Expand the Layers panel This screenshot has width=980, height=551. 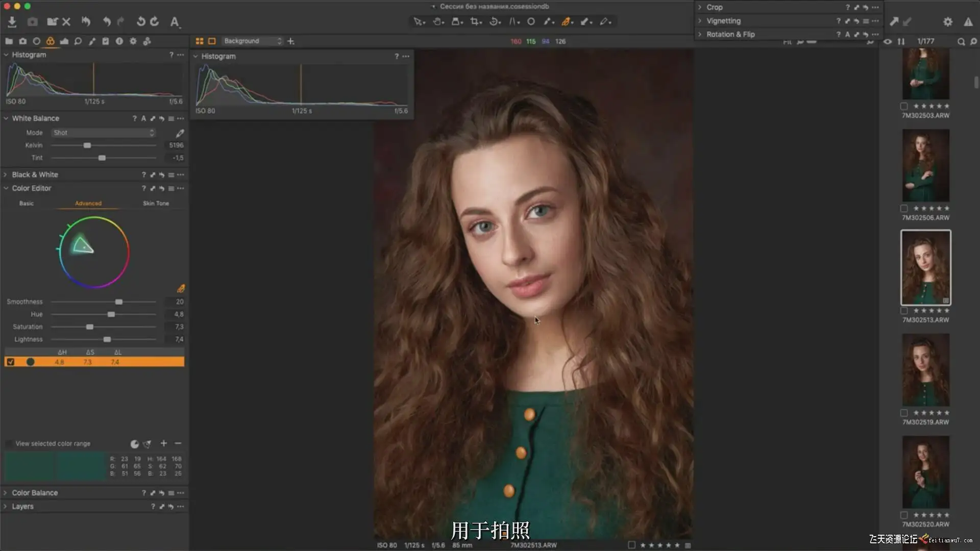click(x=22, y=507)
